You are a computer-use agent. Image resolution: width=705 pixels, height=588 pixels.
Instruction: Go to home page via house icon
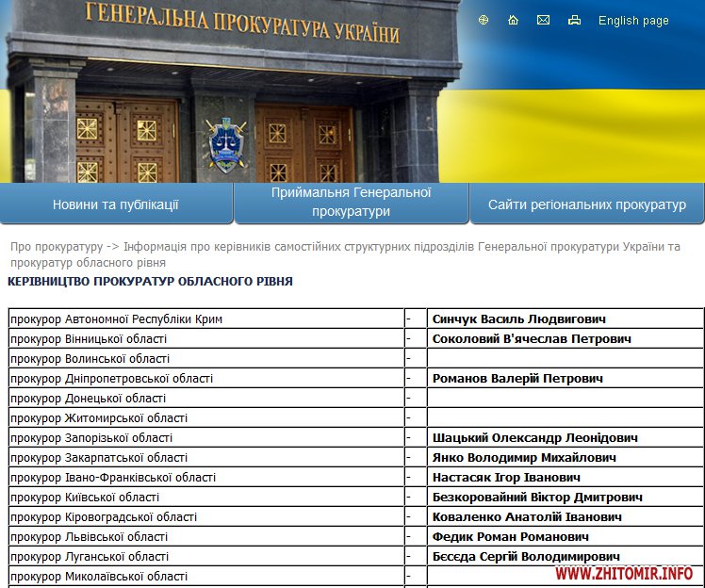point(513,20)
